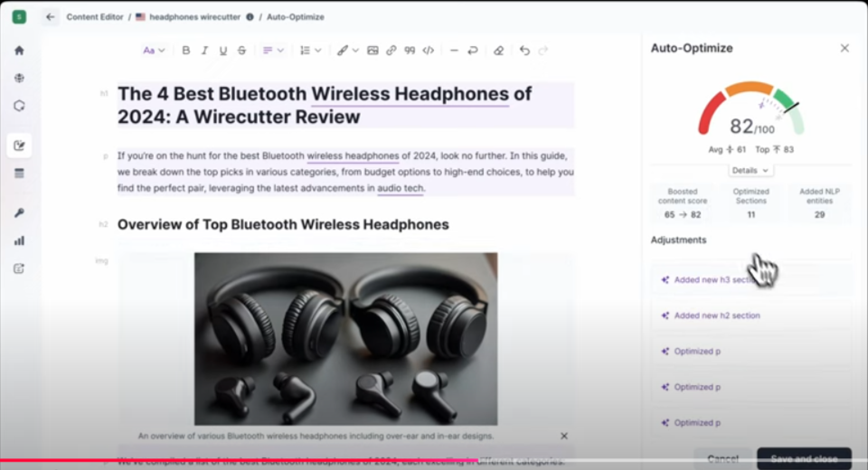This screenshot has height=470, width=868.
Task: Expand the Details dropdown under score
Action: coord(750,171)
